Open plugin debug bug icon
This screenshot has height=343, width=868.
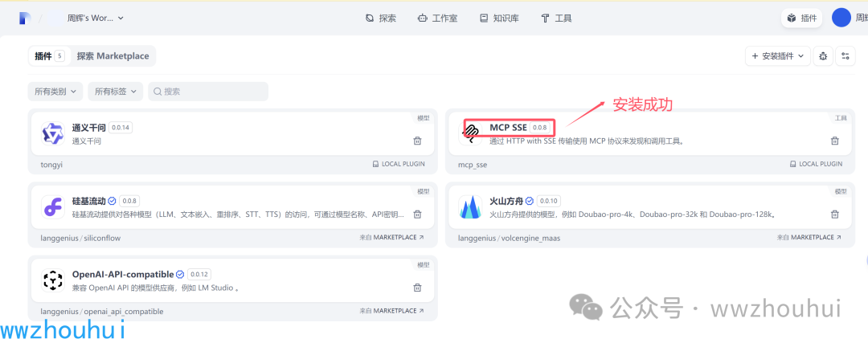coord(822,56)
